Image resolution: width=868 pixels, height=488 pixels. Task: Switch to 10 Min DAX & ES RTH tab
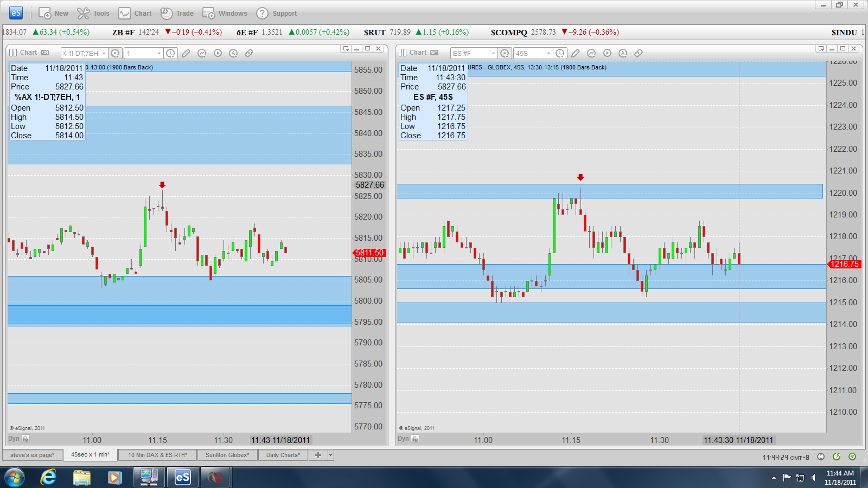[x=158, y=455]
